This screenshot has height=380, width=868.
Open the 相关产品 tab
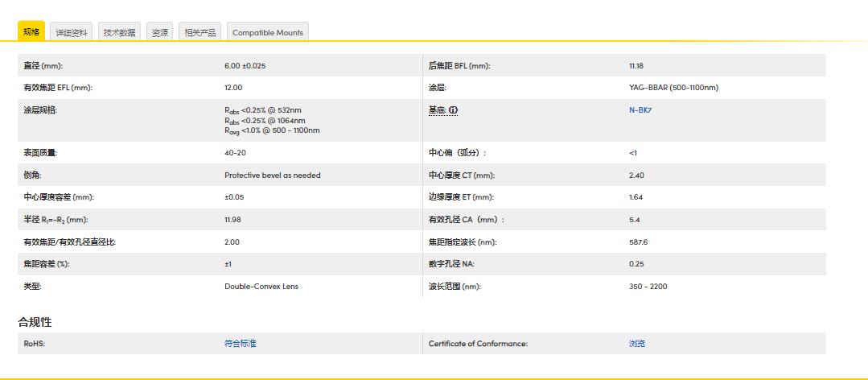click(200, 33)
